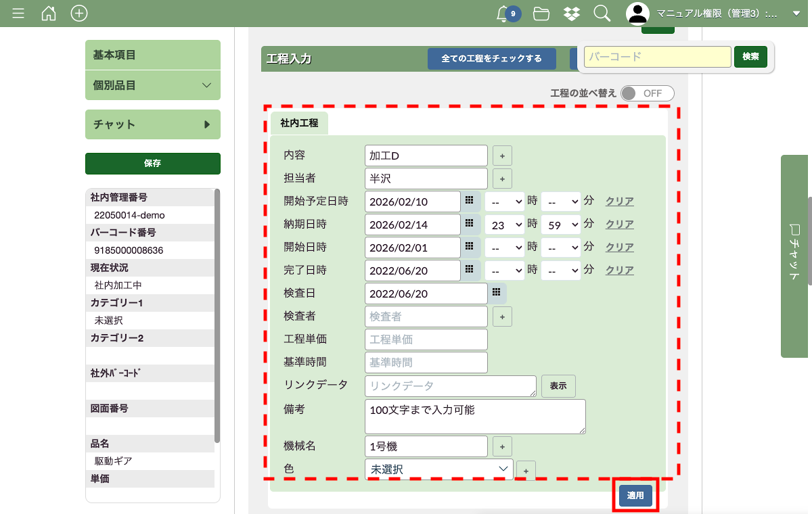This screenshot has width=812, height=514.
Task: Click the バーコード input field
Action: point(657,57)
